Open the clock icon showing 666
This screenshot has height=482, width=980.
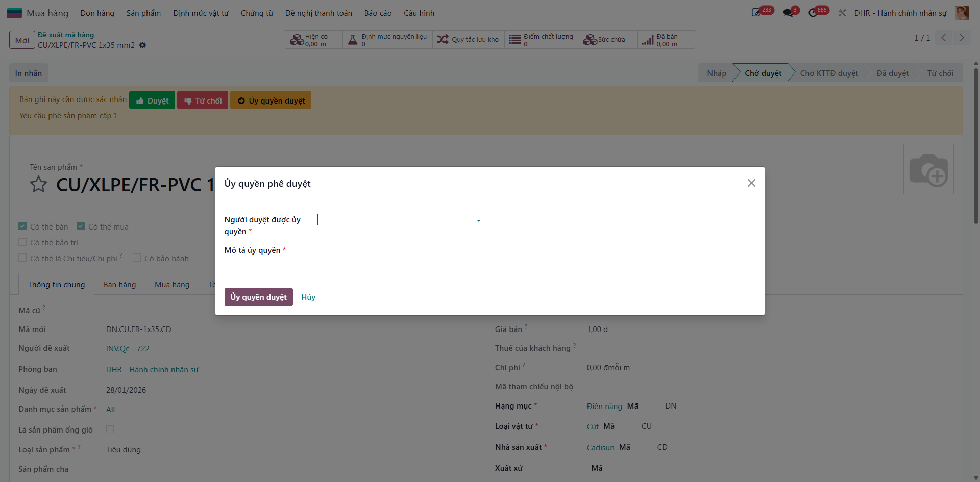(x=813, y=13)
